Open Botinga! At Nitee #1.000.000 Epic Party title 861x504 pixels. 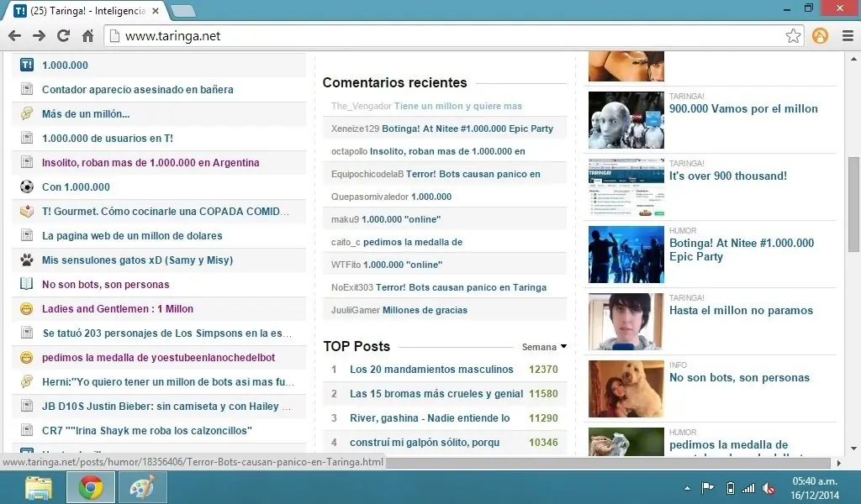click(x=742, y=250)
